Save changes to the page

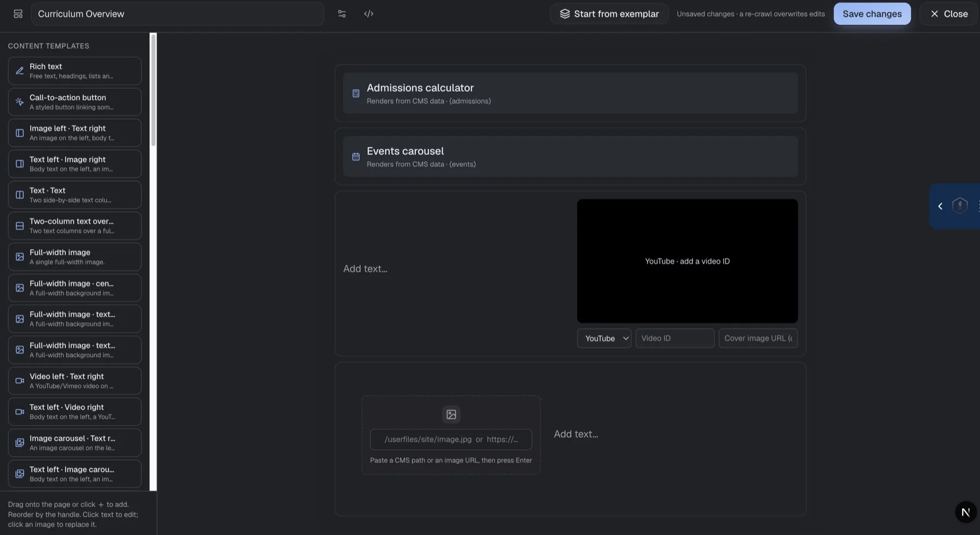[872, 14]
